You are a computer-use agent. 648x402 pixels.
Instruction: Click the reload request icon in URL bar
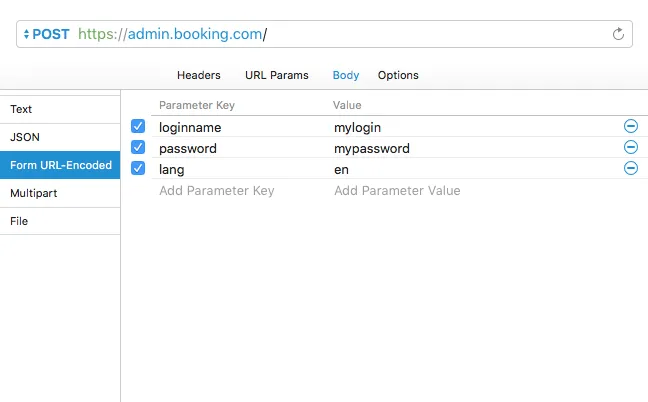tap(618, 34)
